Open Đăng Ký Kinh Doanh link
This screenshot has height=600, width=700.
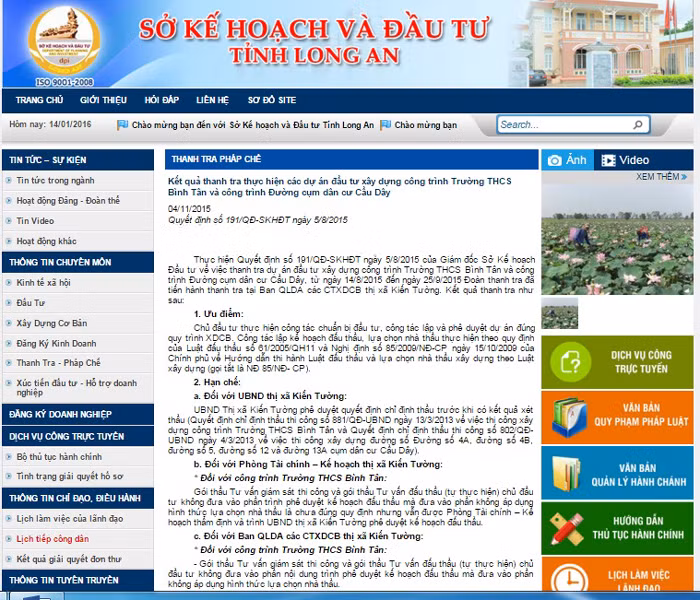56,343
